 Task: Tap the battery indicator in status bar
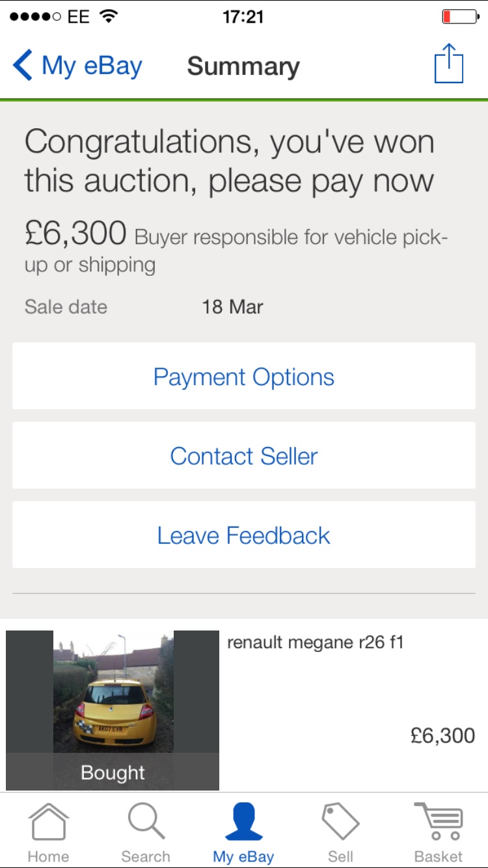pyautogui.click(x=459, y=16)
